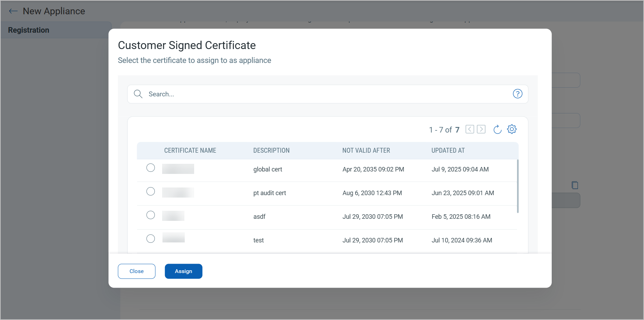Click the magnifier search icon
Viewport: 644px width, 320px height.
pyautogui.click(x=138, y=94)
